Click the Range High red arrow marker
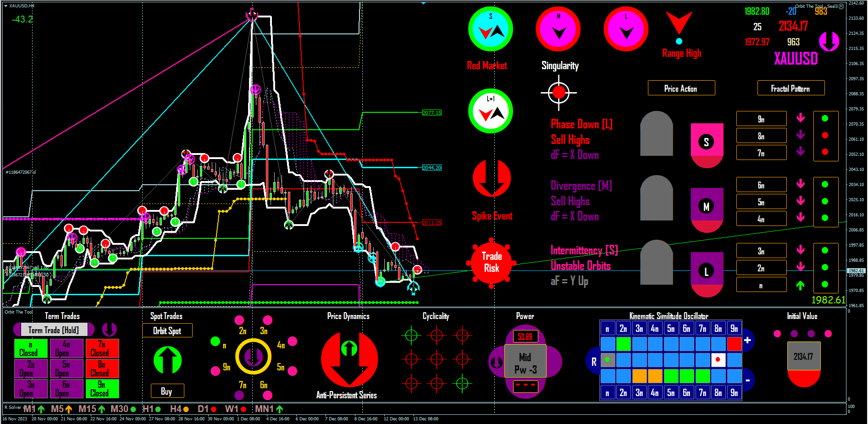Viewport: 868px width, 424px height. pyautogui.click(x=679, y=23)
